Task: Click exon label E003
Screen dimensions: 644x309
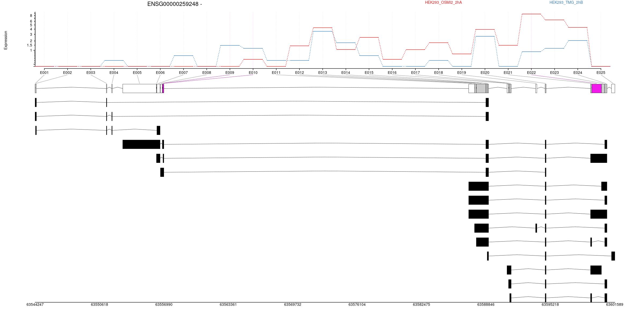Action: coord(91,73)
